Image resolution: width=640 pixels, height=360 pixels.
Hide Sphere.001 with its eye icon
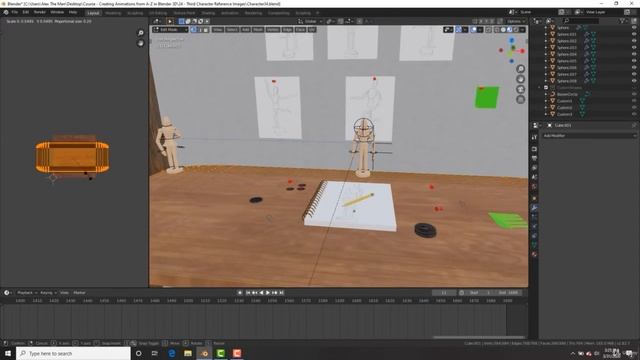coord(634,34)
